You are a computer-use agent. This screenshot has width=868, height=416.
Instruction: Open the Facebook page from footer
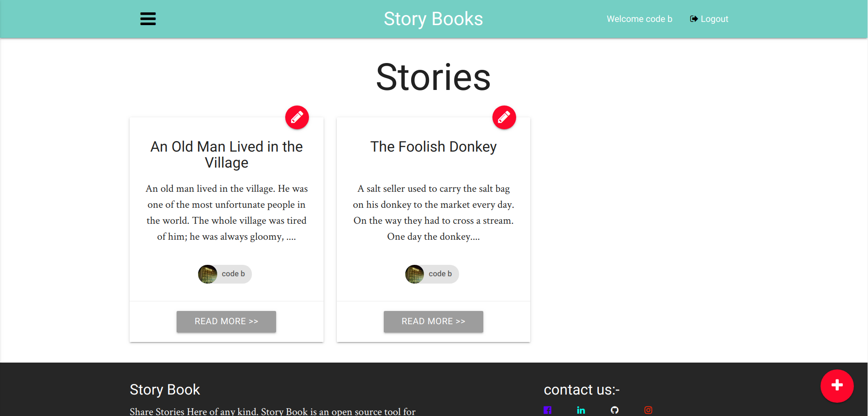point(547,410)
